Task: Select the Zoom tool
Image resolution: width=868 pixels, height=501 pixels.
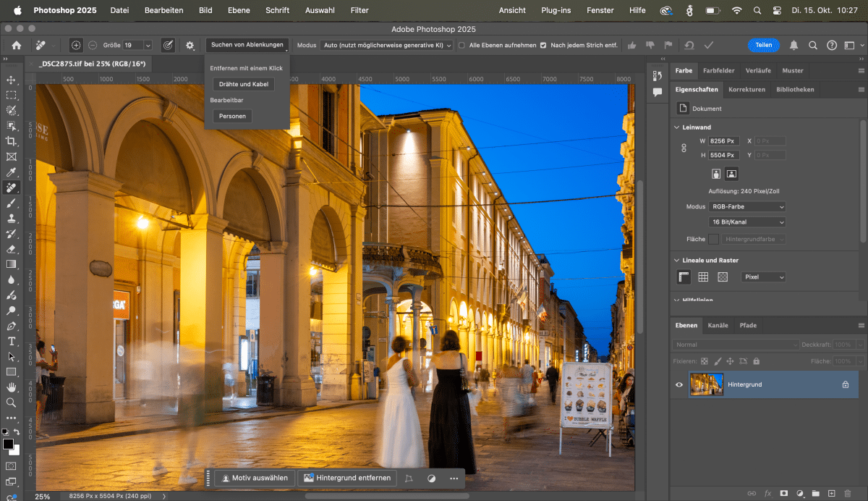Action: [x=11, y=403]
